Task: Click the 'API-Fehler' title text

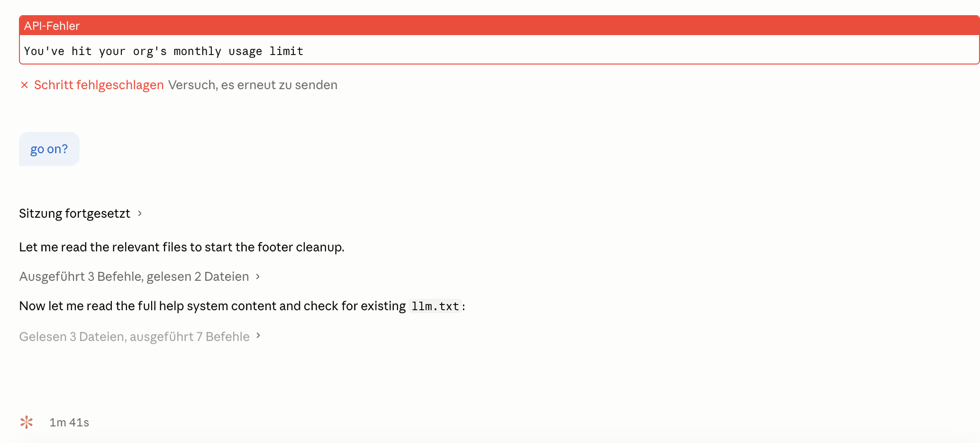Action: [52, 26]
